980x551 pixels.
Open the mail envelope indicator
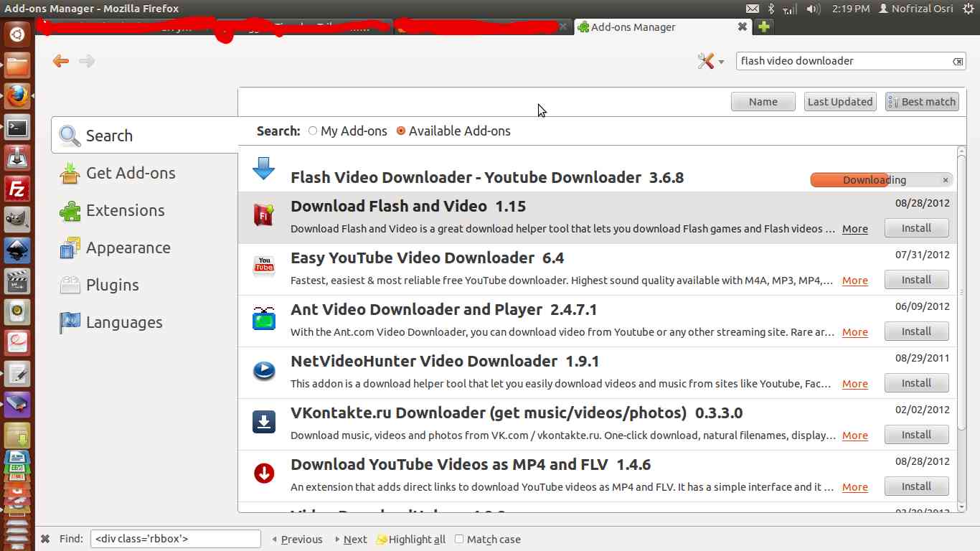point(752,9)
